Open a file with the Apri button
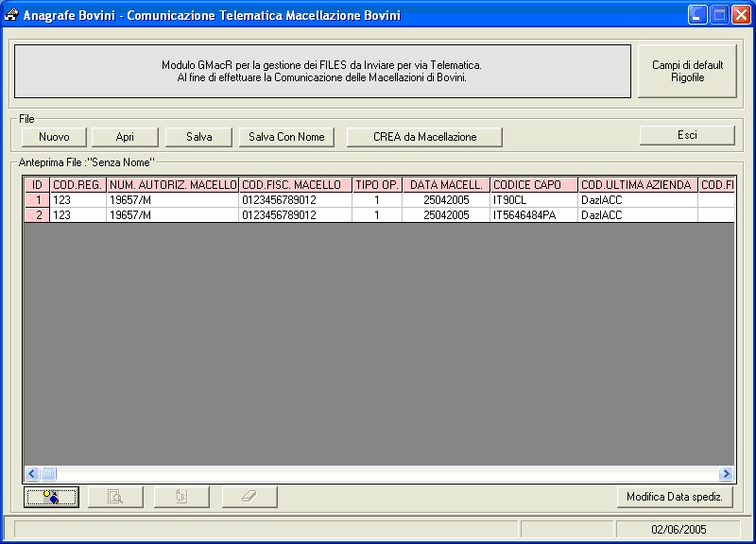This screenshot has width=756, height=544. [125, 137]
